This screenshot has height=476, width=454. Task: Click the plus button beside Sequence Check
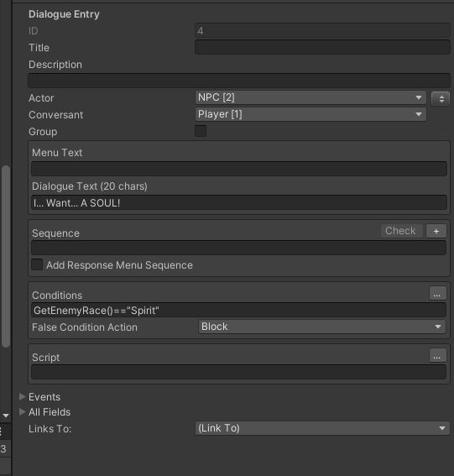436,231
